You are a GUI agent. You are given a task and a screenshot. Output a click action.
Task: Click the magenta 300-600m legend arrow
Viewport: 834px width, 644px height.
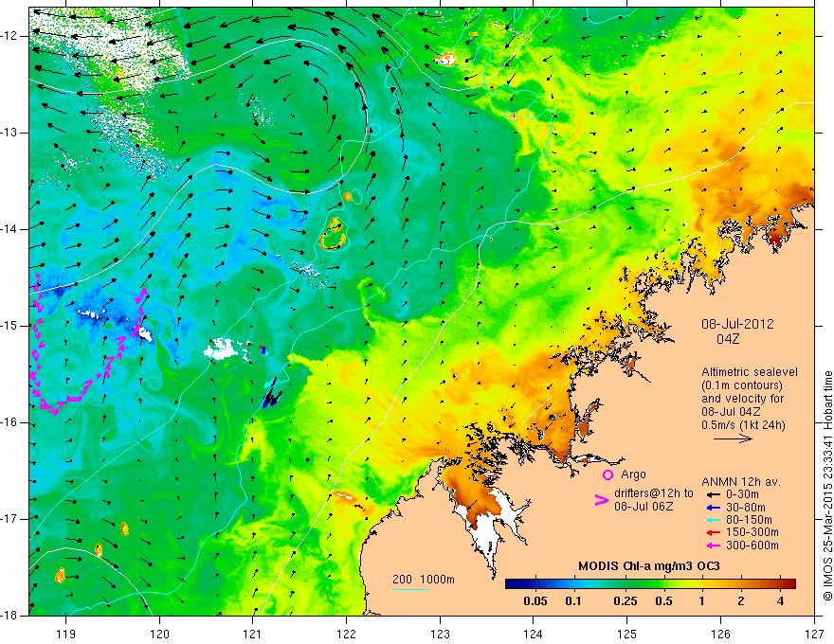pyautogui.click(x=713, y=546)
